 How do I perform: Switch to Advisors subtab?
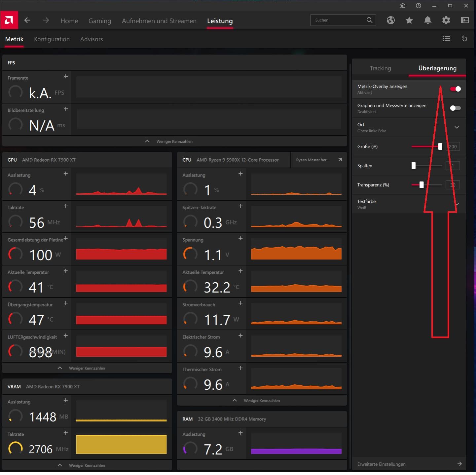coord(92,39)
